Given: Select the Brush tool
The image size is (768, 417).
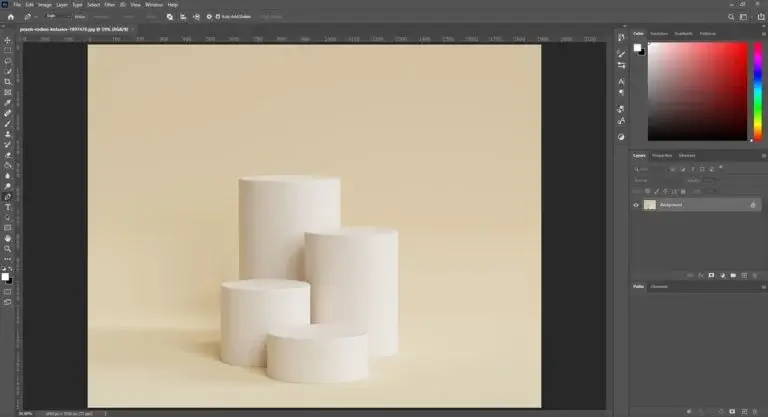Looking at the screenshot, I should 8,123.
